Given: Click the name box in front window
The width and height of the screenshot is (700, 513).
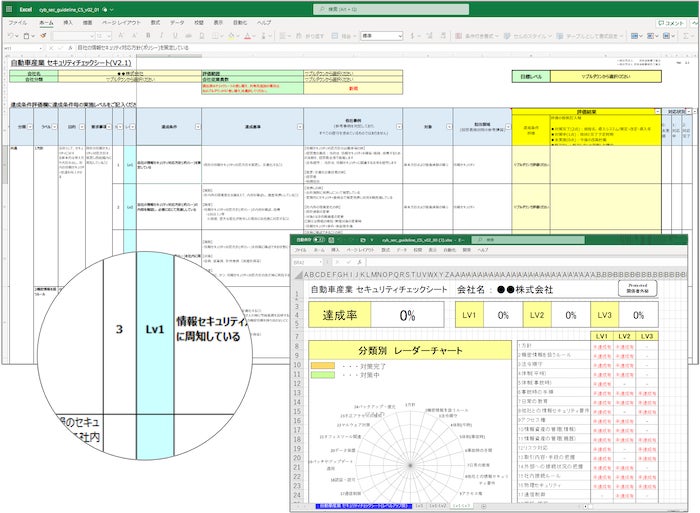Looking at the screenshot, I should pos(308,262).
